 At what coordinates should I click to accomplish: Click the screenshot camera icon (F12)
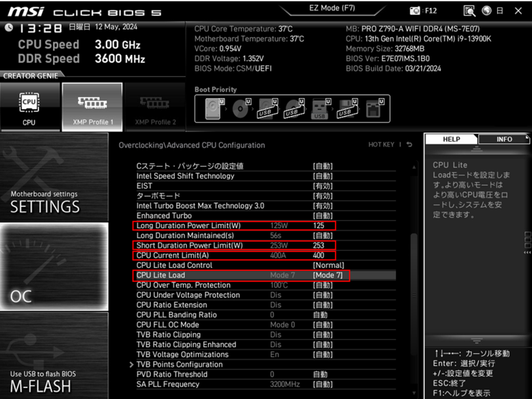[415, 11]
